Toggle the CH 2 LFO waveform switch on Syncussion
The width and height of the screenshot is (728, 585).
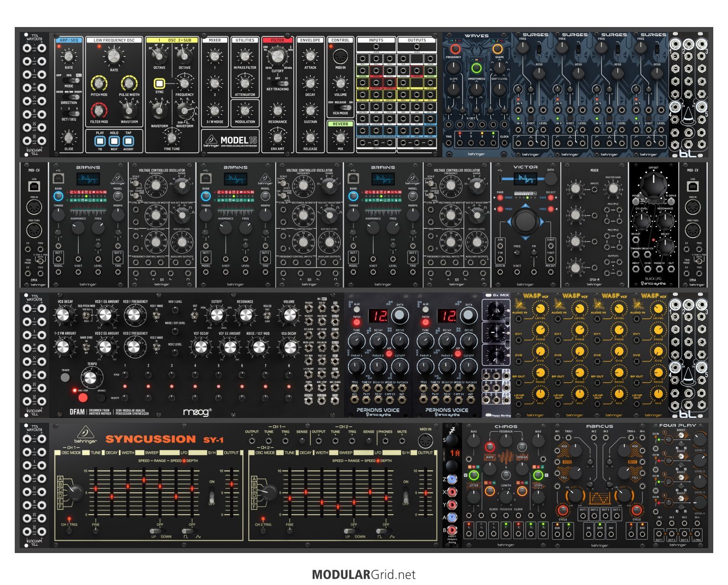[x=383, y=531]
